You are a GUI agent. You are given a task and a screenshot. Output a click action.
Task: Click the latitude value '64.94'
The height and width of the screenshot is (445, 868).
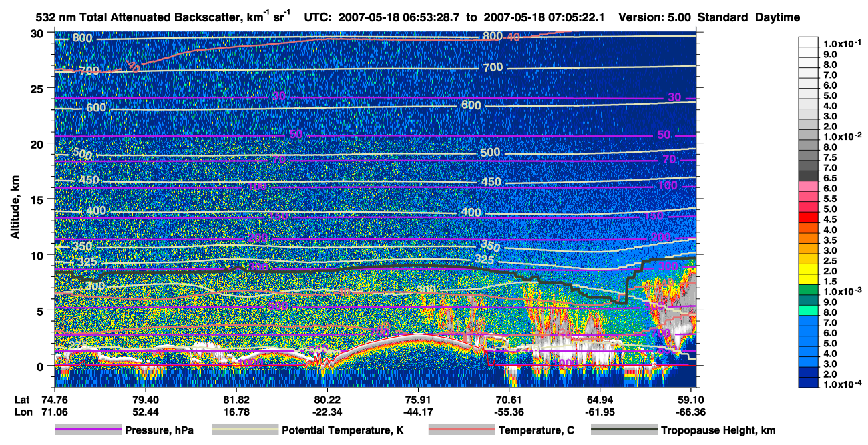[600, 399]
